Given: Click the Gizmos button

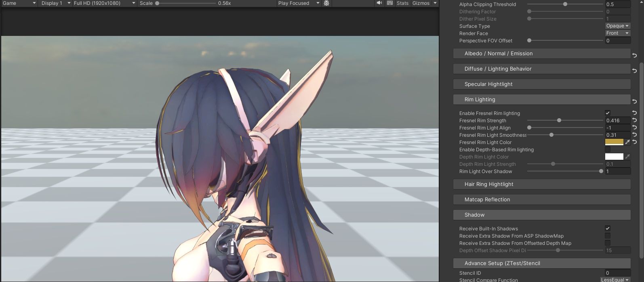Looking at the screenshot, I should pos(421,3).
